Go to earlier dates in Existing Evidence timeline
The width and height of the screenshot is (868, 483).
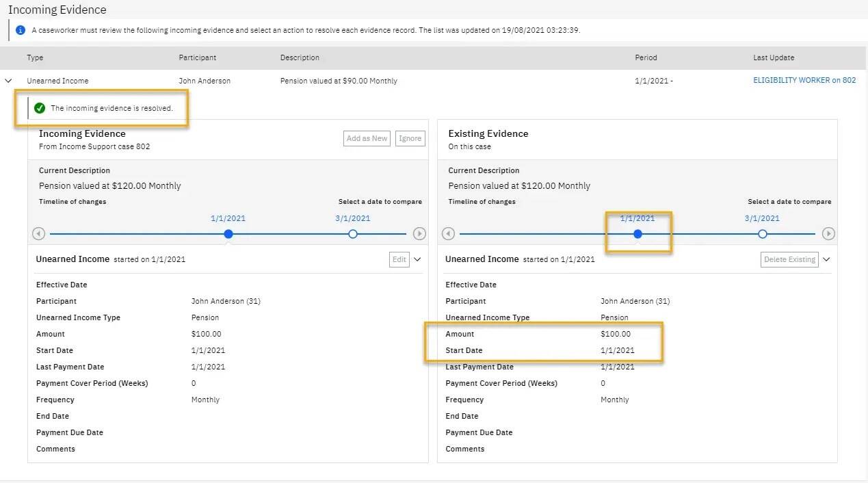(x=448, y=234)
